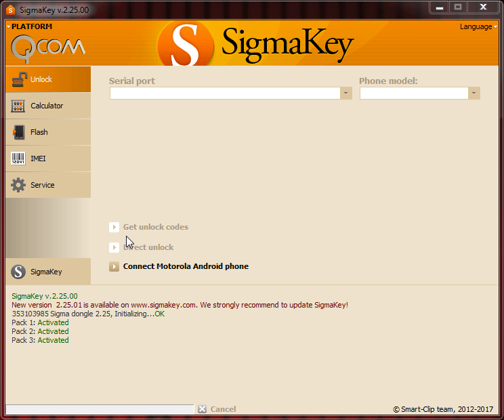Screen dimensions: 504x420
Task: Expand the PLATFORM menu
Action: pyautogui.click(x=29, y=26)
